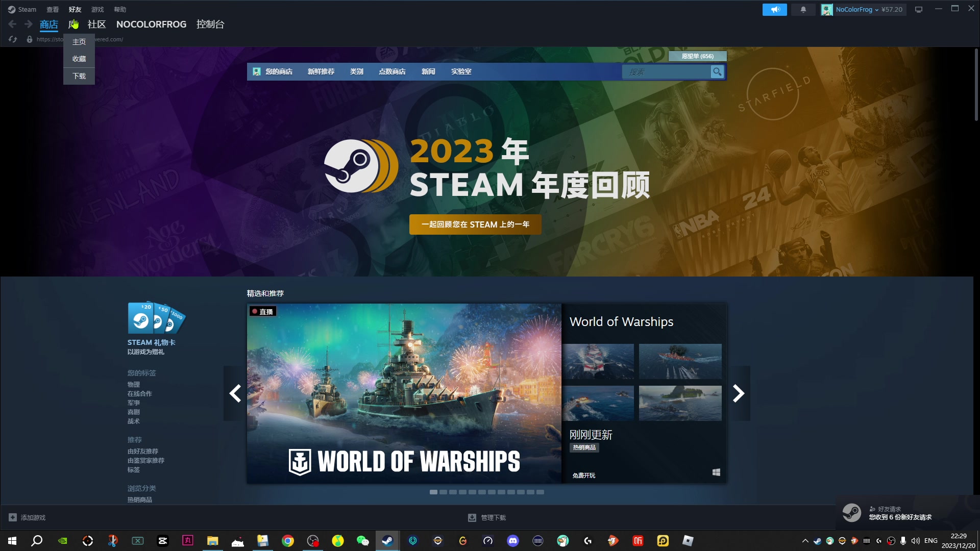Viewport: 980px width, 551px height.
Task: Switch to the 商店 tab
Action: tap(49, 24)
